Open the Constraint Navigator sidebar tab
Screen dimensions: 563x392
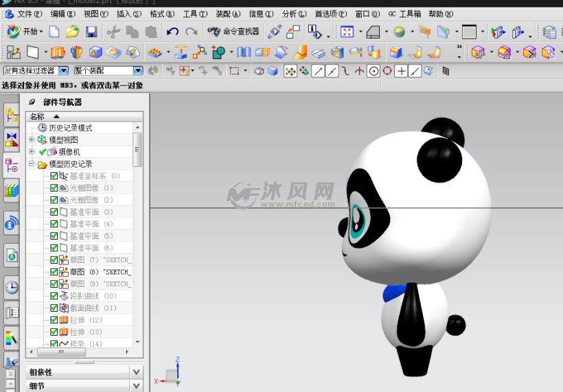(12, 139)
